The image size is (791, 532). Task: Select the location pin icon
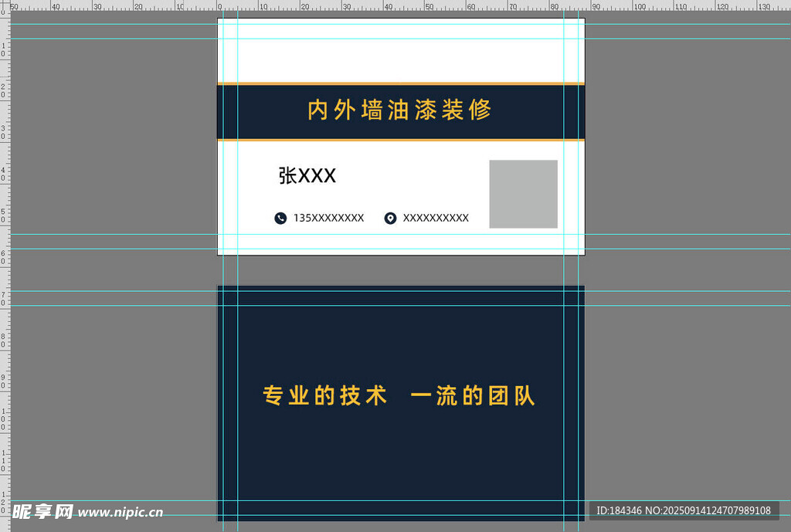pyautogui.click(x=390, y=219)
